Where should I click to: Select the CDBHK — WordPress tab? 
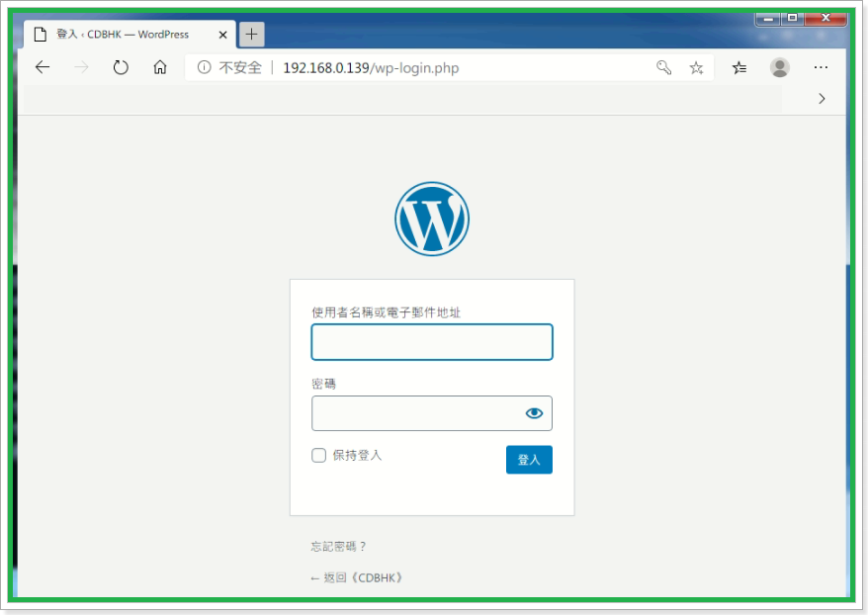tap(130, 35)
